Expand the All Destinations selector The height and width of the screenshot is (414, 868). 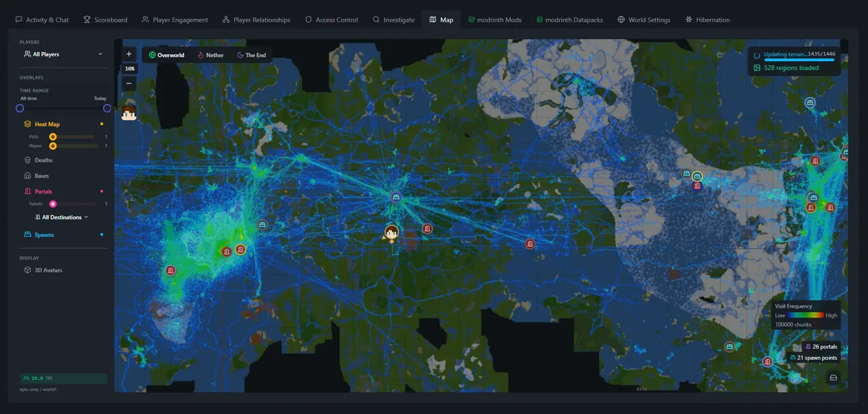pos(63,217)
